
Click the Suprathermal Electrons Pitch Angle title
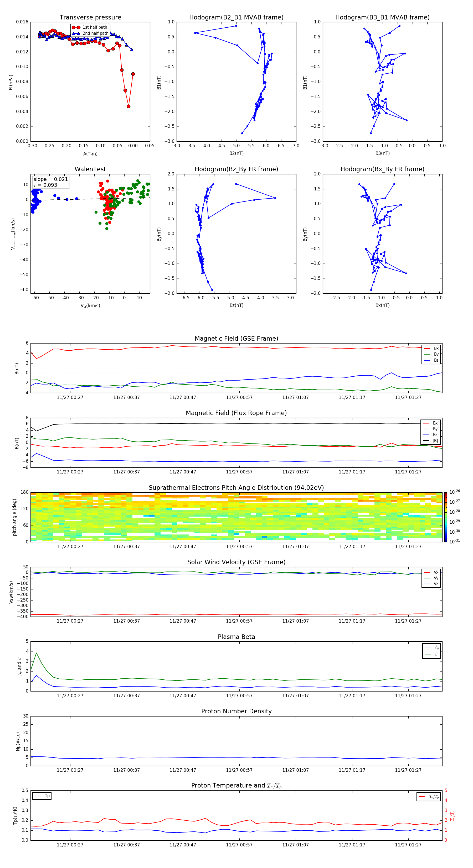[236, 488]
